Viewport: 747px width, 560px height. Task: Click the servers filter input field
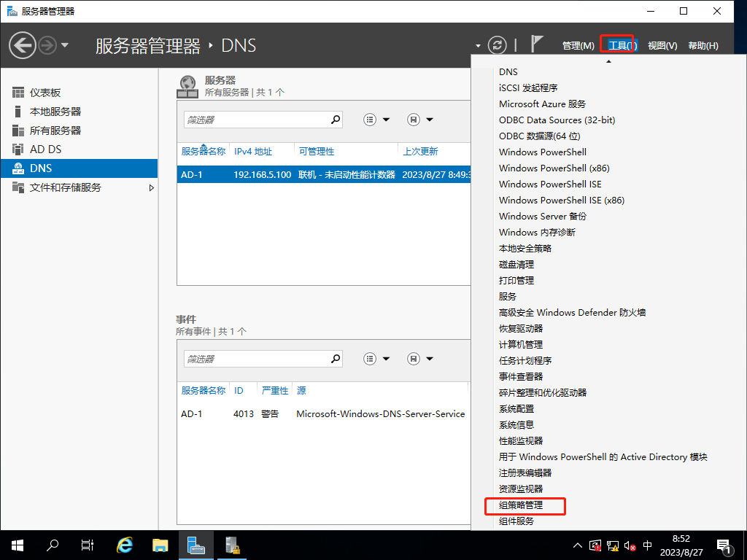tap(256, 120)
